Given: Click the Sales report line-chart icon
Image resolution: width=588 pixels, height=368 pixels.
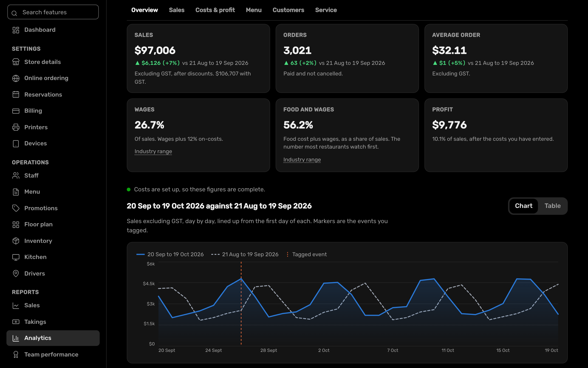Looking at the screenshot, I should [x=16, y=305].
